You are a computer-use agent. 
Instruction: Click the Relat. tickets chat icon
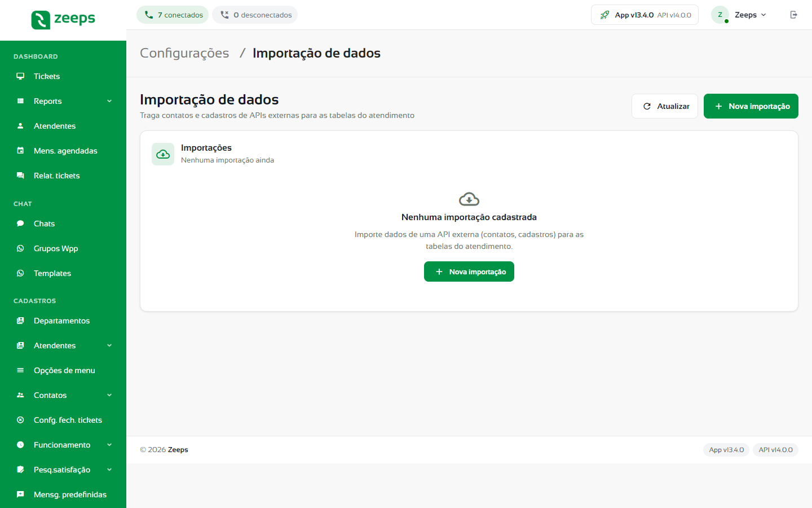point(20,176)
